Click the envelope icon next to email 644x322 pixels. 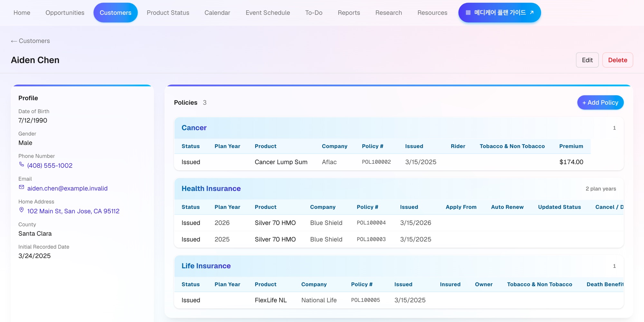(22, 187)
